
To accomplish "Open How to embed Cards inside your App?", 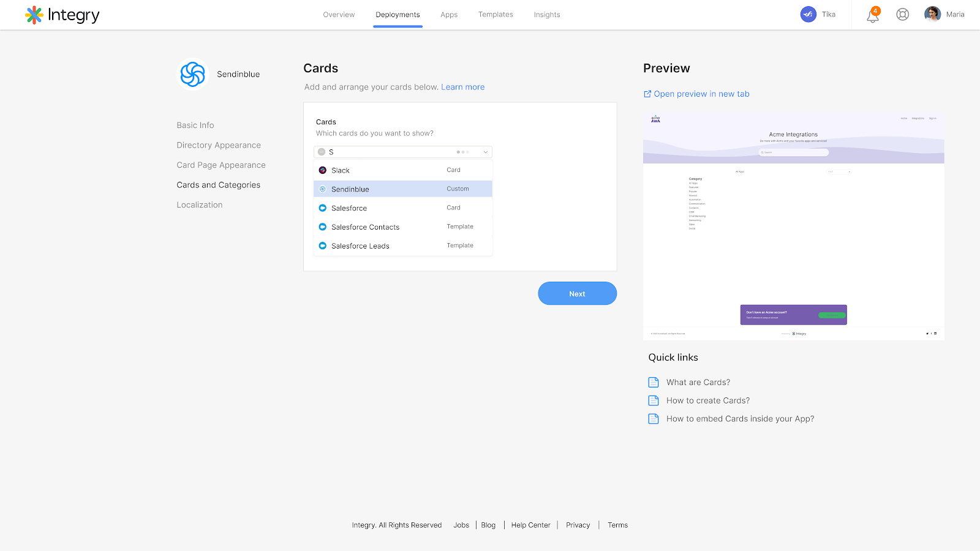I will (741, 419).
